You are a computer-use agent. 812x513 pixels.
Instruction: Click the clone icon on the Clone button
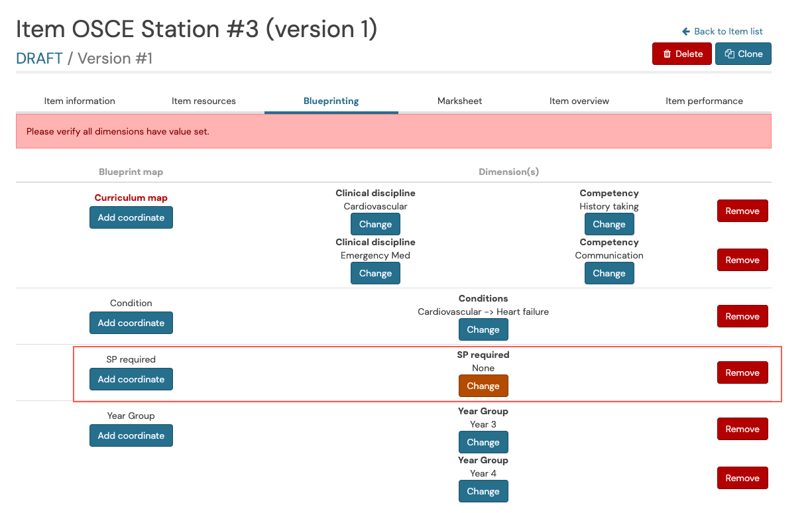click(730, 54)
